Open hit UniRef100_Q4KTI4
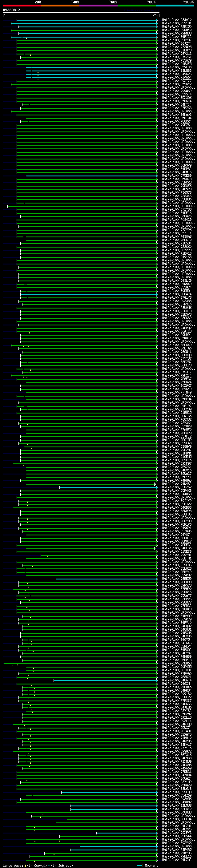The image size is (197, 868). point(177,104)
